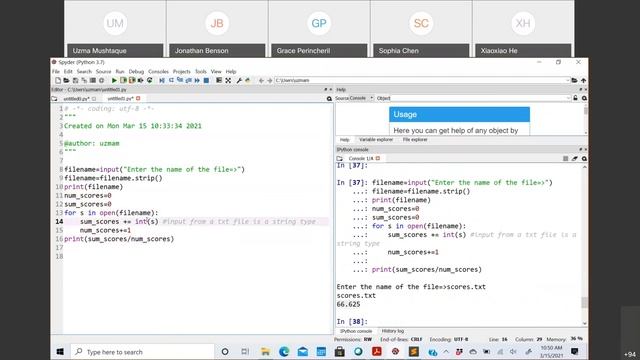Screen dimensions: 640x360
Task: Switch to History log tab
Action: [x=393, y=331]
